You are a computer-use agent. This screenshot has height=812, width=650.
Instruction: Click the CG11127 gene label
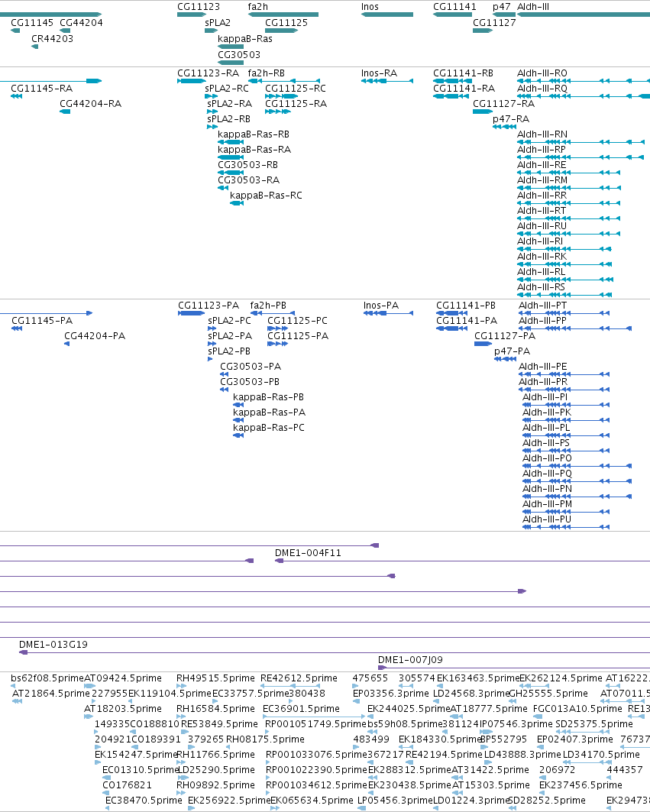(494, 23)
